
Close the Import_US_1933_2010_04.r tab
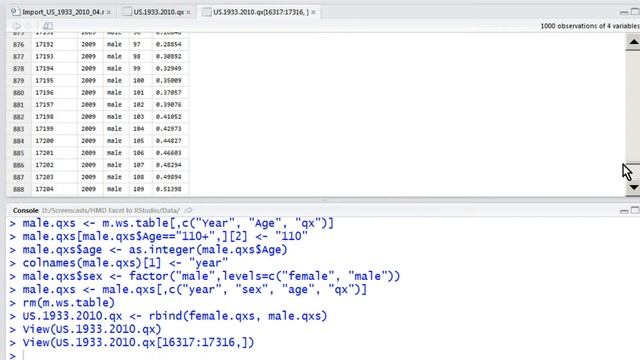(x=109, y=13)
